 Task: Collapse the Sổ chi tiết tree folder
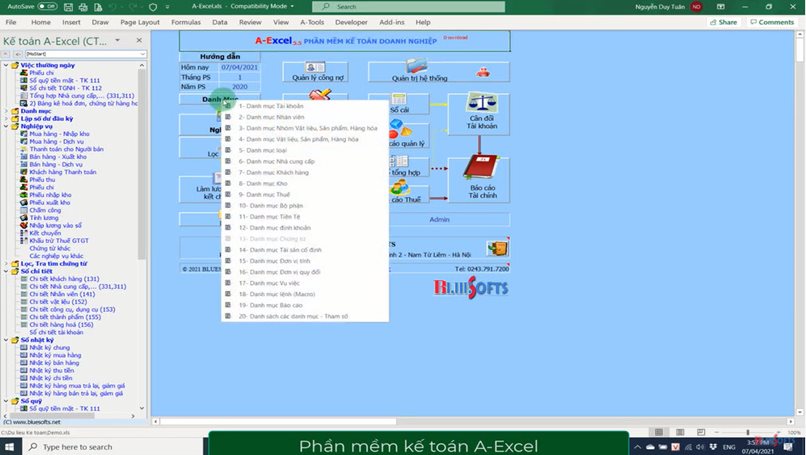tap(6, 271)
